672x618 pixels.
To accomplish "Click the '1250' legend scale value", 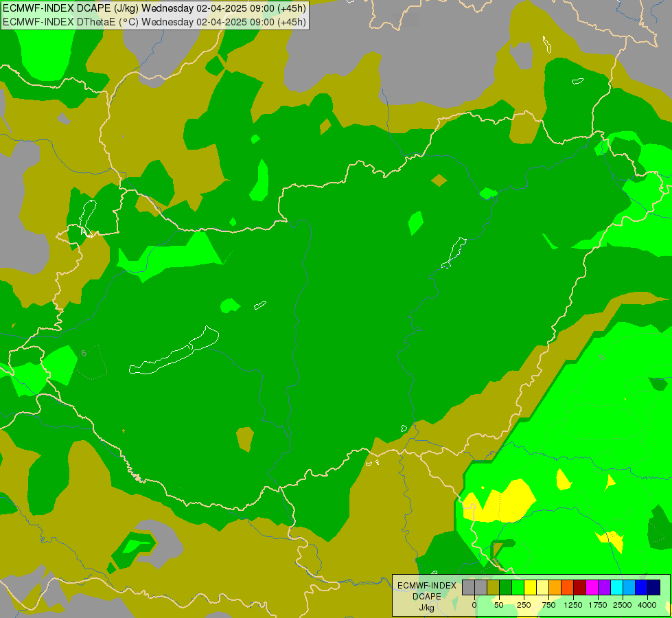I will click(573, 605).
